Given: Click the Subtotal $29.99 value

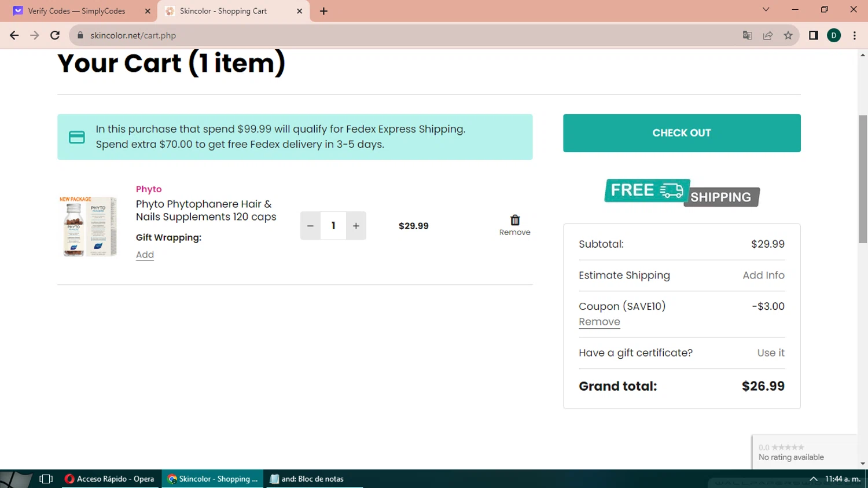Looking at the screenshot, I should pyautogui.click(x=768, y=244).
